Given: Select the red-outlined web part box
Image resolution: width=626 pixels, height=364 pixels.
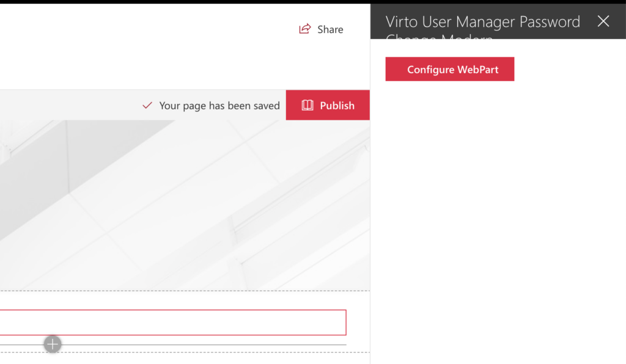Looking at the screenshot, I should coord(173,322).
